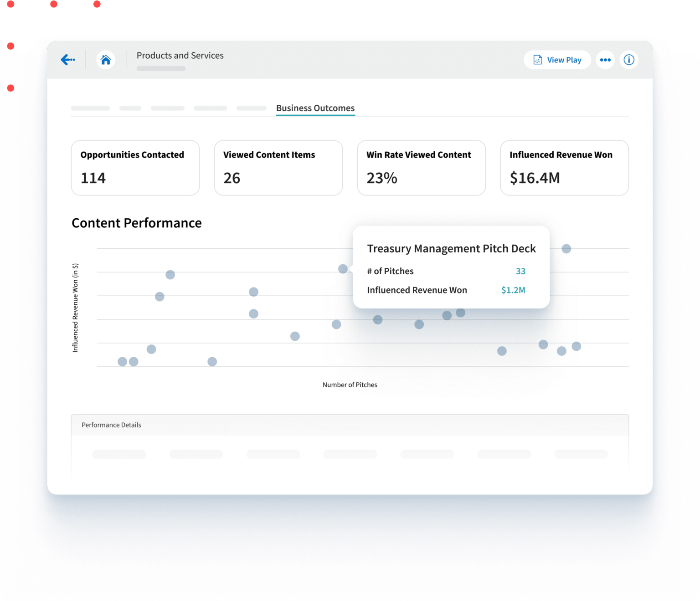The width and height of the screenshot is (700, 601).
Task: Click the View Play button
Action: click(x=557, y=60)
